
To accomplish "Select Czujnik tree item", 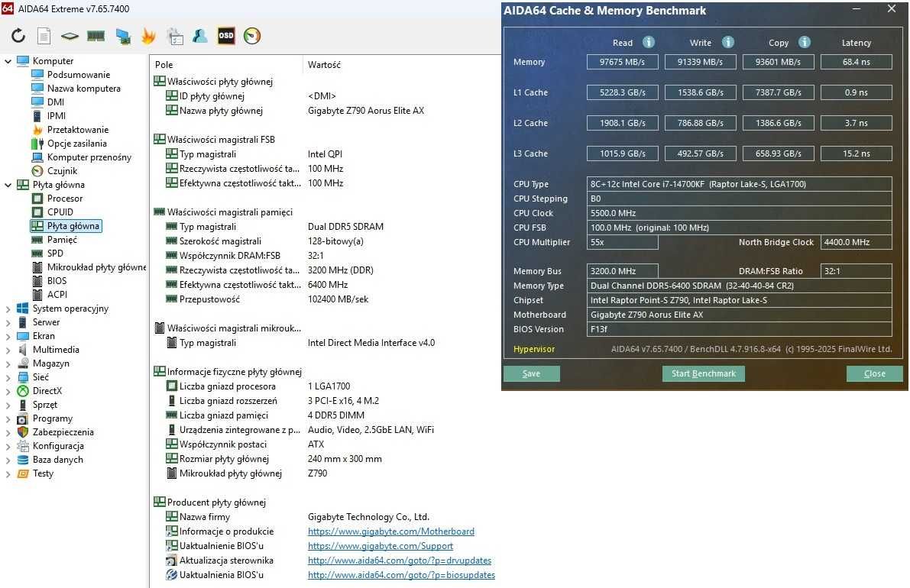I will [62, 171].
